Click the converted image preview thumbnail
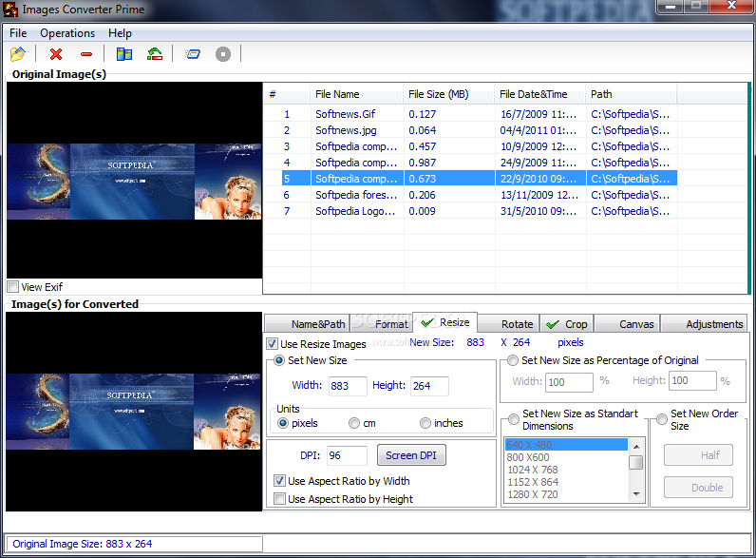 tap(134, 412)
